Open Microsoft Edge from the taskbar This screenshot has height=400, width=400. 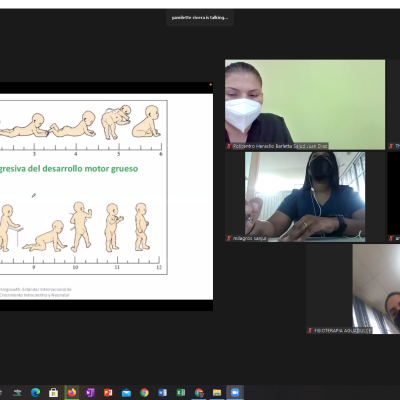click(x=35, y=392)
